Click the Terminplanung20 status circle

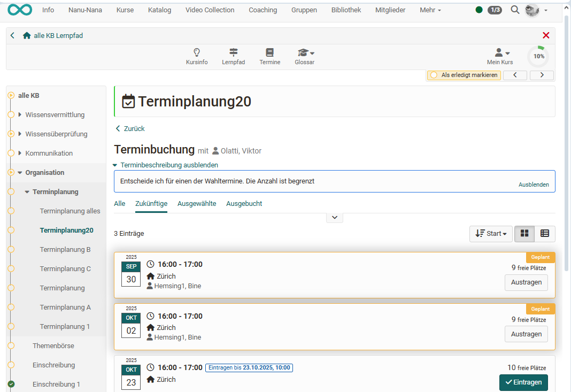11,230
